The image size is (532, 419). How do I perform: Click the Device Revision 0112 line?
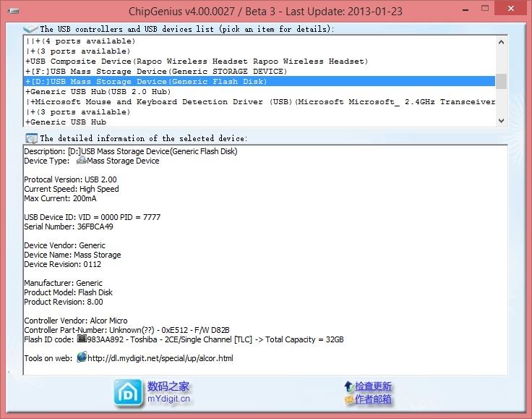coord(62,264)
